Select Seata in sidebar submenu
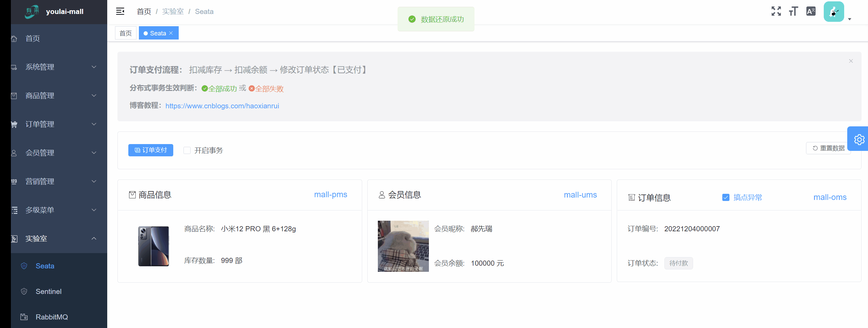The width and height of the screenshot is (868, 328). point(59,266)
